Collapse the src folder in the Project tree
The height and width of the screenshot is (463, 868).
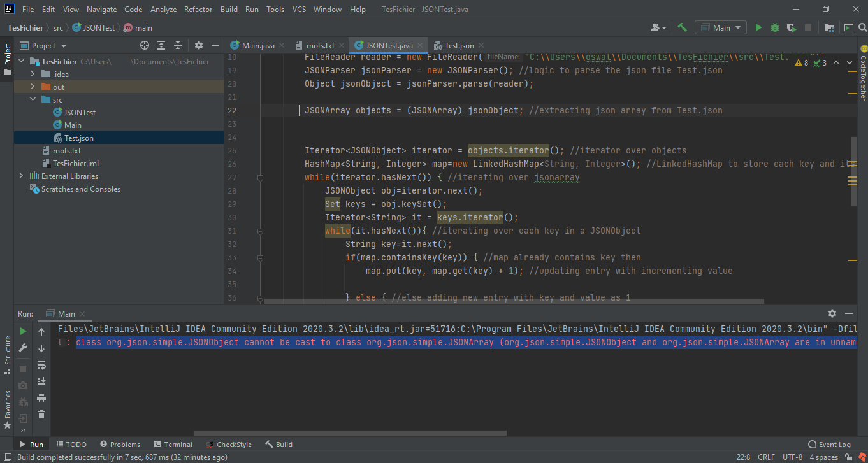point(32,99)
